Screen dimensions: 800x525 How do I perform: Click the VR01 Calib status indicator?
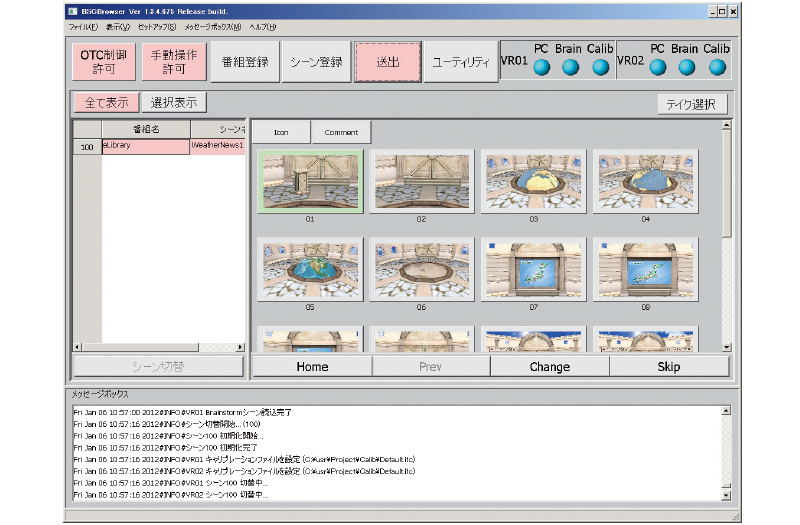point(601,68)
